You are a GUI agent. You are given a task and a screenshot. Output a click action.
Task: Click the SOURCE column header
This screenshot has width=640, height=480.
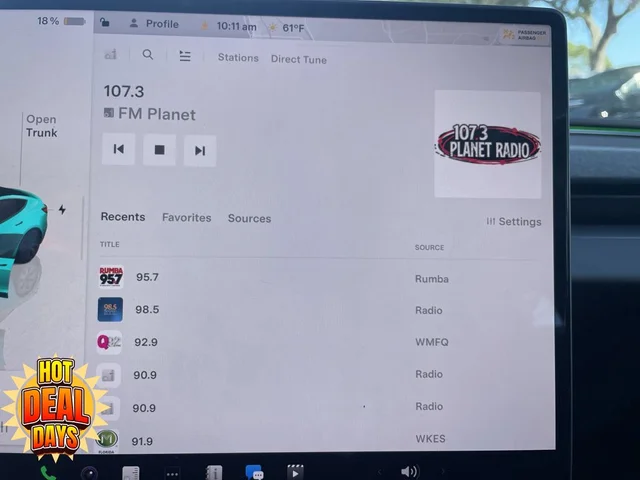click(x=429, y=248)
